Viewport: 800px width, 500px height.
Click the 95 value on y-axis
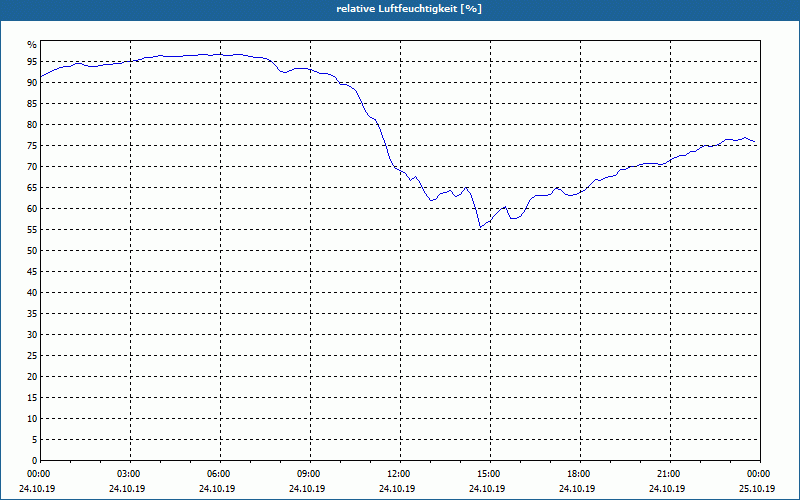(x=32, y=62)
